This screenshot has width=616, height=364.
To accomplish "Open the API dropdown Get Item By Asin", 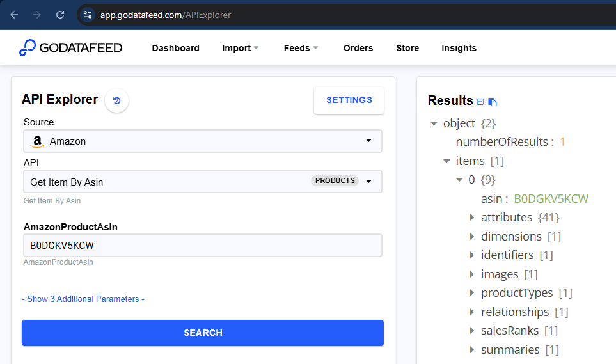I will [x=203, y=182].
